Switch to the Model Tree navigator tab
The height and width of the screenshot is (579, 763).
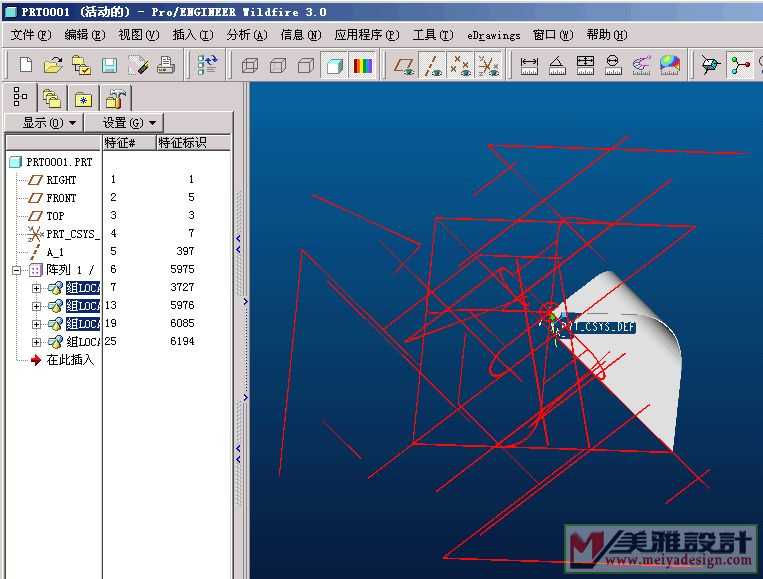[20, 97]
